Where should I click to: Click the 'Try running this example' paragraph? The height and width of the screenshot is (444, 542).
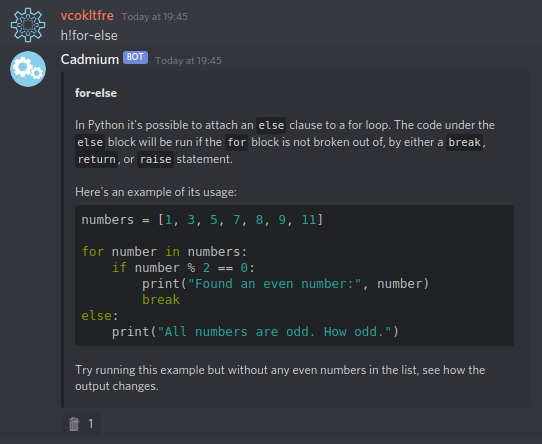(280, 378)
